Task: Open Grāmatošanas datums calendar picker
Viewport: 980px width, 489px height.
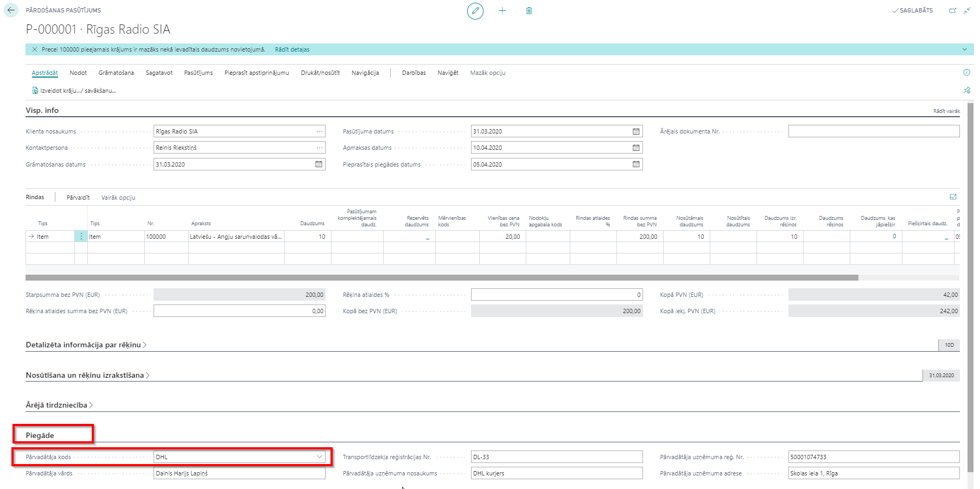Action: coord(319,164)
